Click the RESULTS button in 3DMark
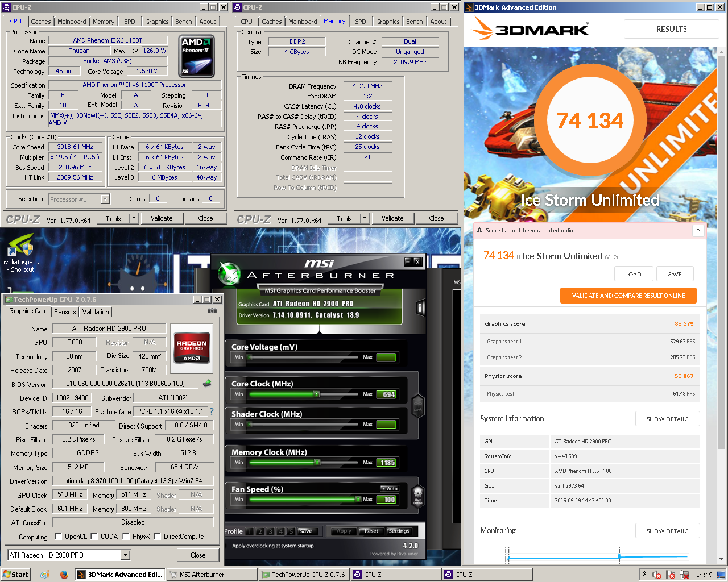Image resolution: width=728 pixels, height=582 pixels. pos(672,29)
